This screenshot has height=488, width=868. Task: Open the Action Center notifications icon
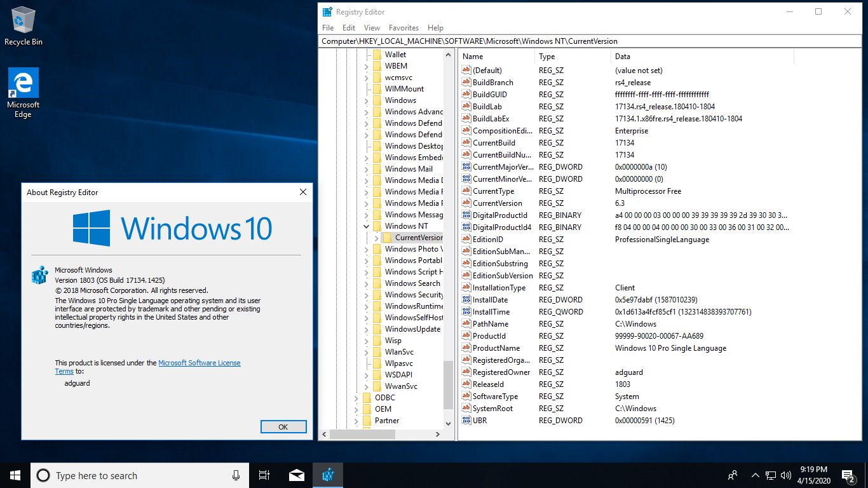tap(848, 475)
